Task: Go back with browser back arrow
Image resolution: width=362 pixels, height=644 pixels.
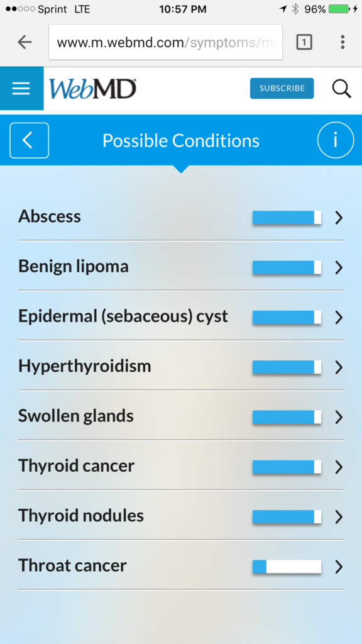Action: click(25, 42)
